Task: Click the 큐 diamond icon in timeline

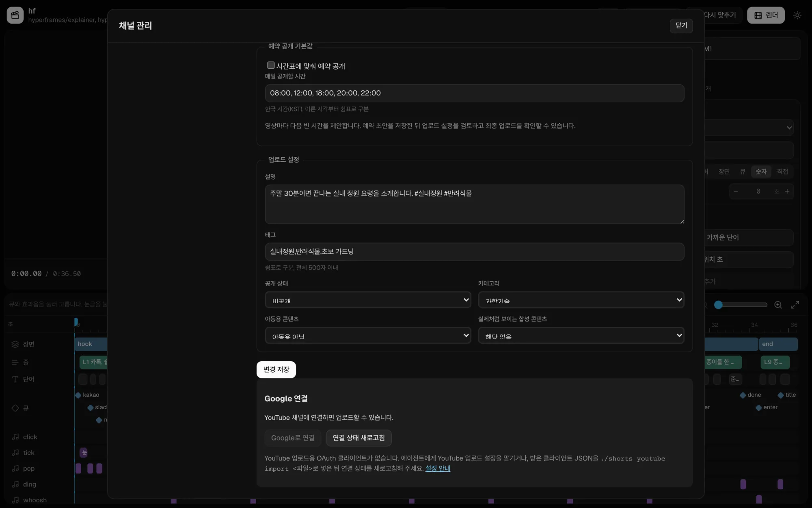Action: point(15,408)
